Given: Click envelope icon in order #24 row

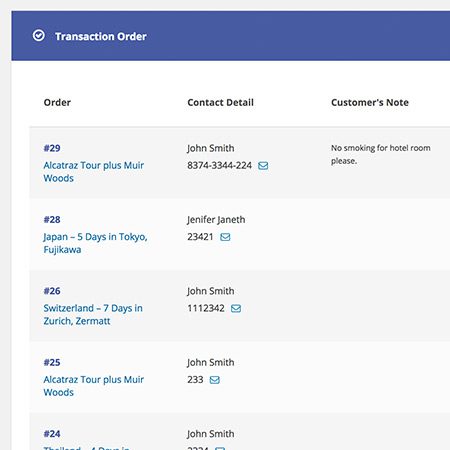Looking at the screenshot, I should (220, 448).
